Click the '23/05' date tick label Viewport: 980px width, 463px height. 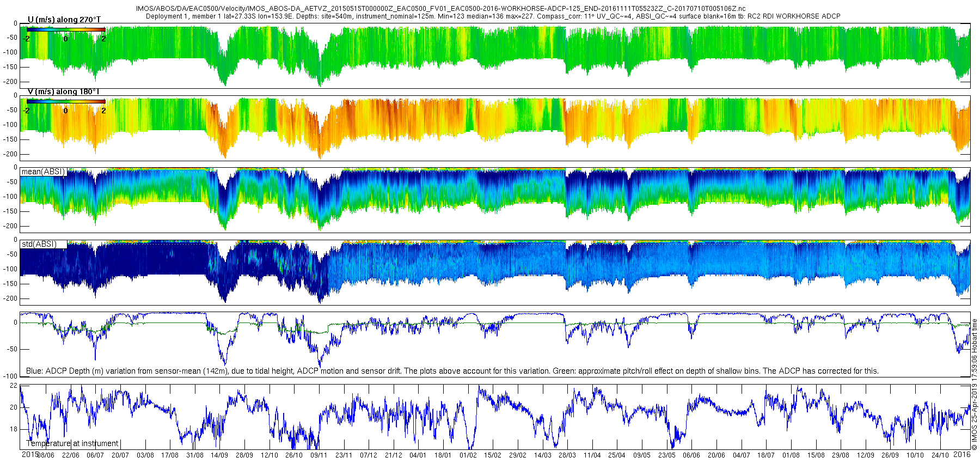coord(667,455)
